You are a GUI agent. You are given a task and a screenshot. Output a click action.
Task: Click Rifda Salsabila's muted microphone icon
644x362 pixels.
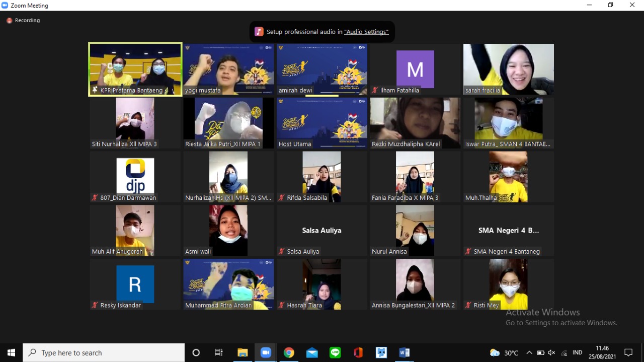(x=282, y=198)
